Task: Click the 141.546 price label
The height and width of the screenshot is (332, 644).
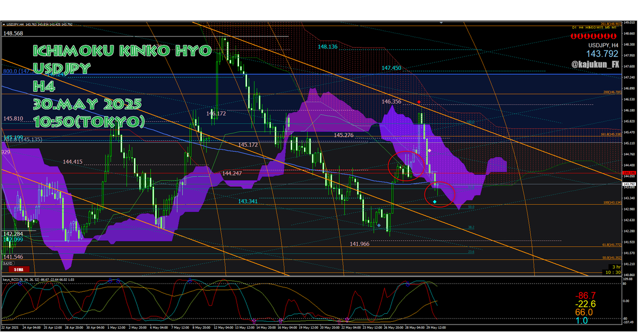Action: 13,257
